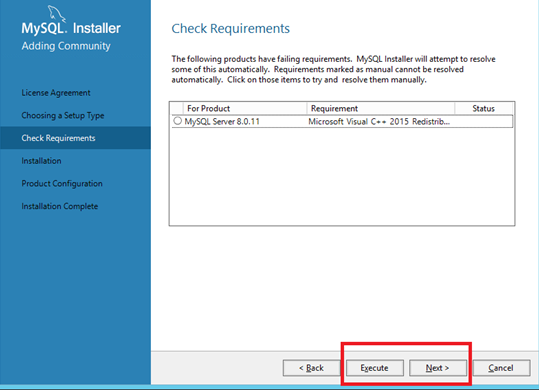Open the License Agreement step
This screenshot has width=539, height=390.
pyautogui.click(x=56, y=93)
